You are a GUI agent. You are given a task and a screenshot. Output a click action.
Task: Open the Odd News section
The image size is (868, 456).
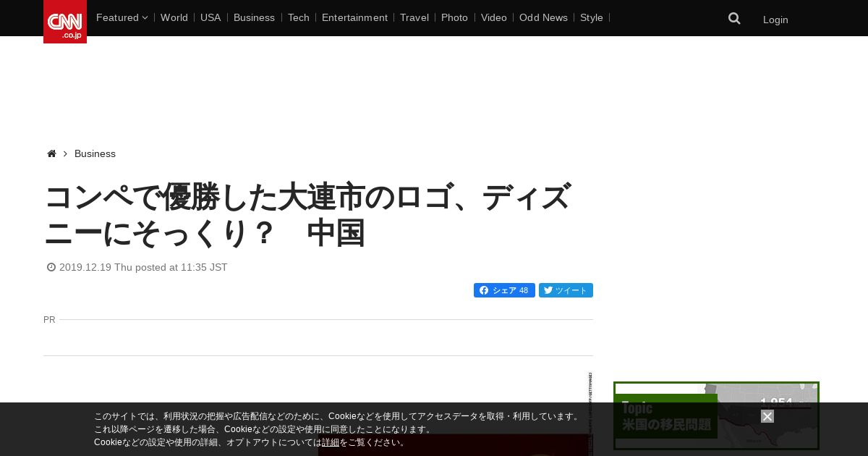(543, 17)
